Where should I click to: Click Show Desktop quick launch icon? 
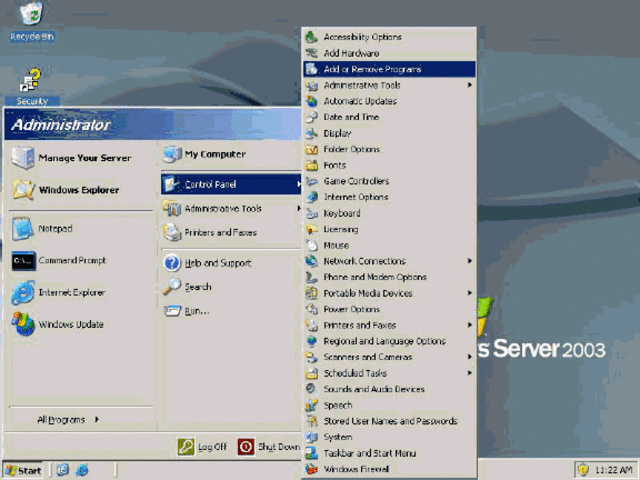point(63,470)
